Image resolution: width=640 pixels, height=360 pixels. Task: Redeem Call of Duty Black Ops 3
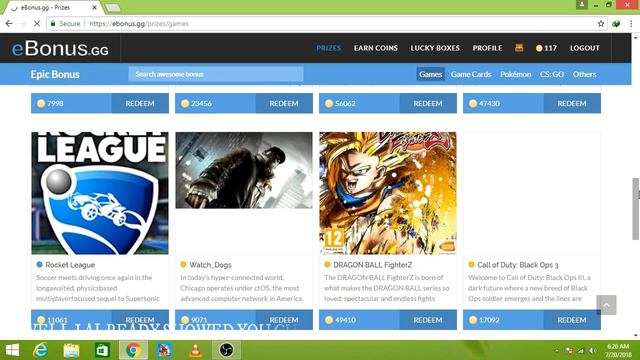(572, 320)
